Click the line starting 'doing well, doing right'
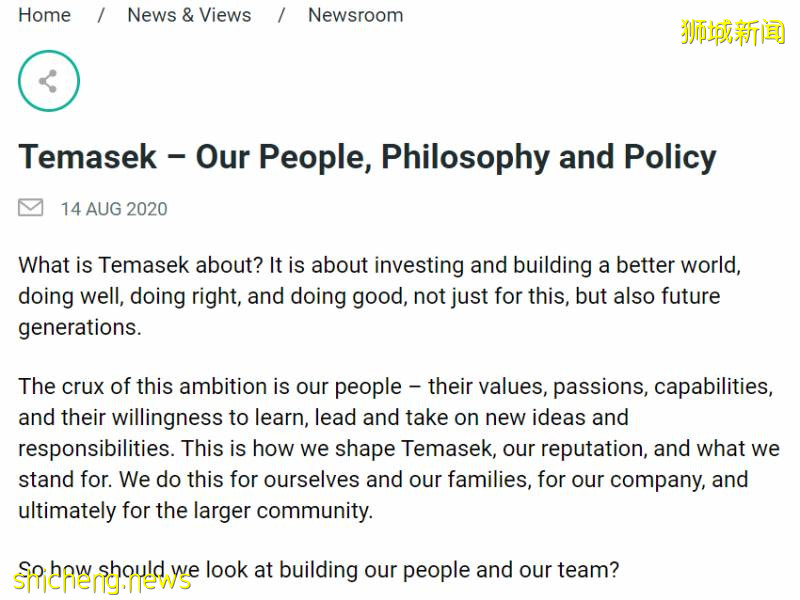The width and height of the screenshot is (800, 600). coord(369,296)
